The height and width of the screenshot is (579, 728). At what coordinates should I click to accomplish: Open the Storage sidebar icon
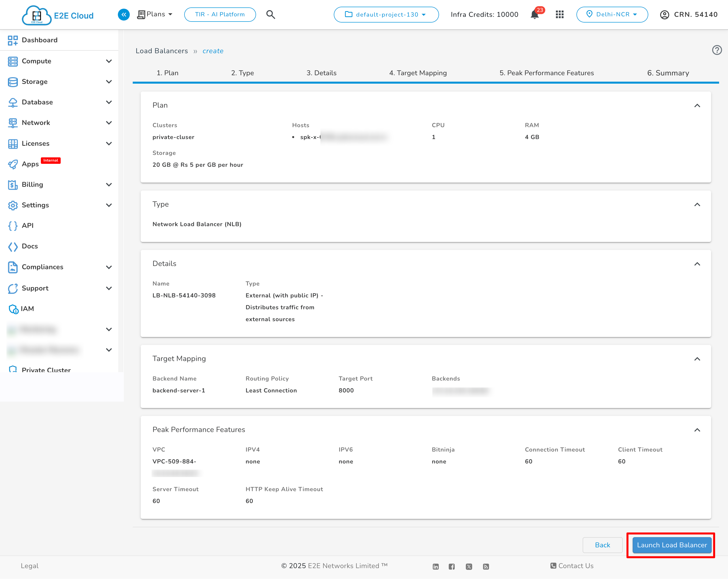click(x=13, y=82)
